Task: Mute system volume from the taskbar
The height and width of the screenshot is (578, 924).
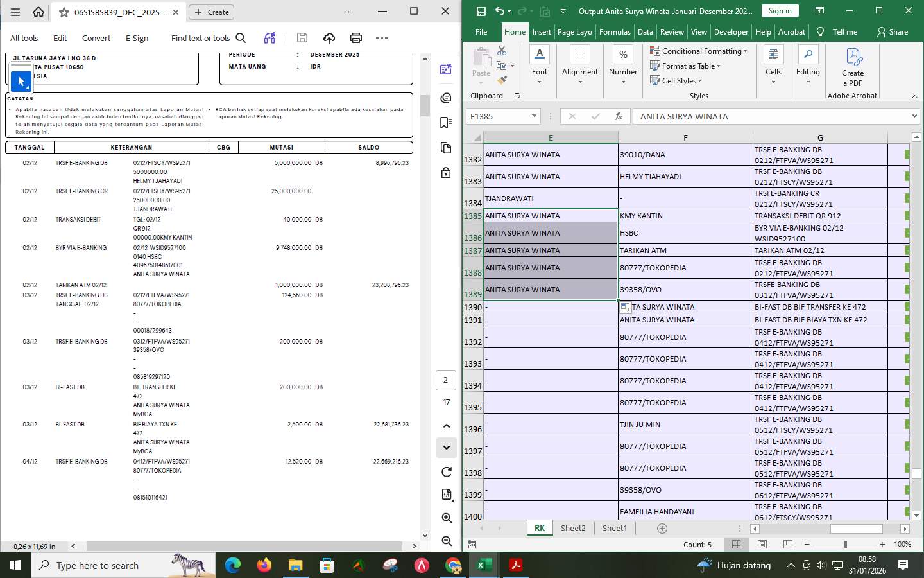Action: point(821,566)
